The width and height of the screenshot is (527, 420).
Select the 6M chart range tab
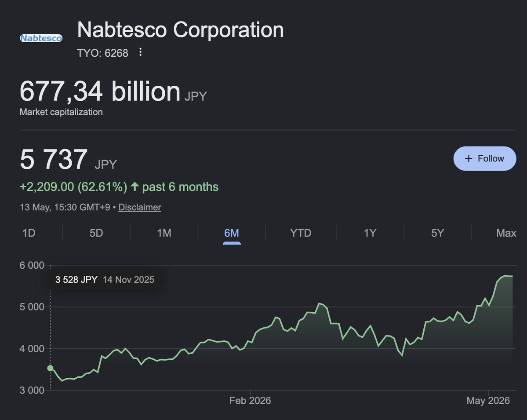(x=232, y=233)
